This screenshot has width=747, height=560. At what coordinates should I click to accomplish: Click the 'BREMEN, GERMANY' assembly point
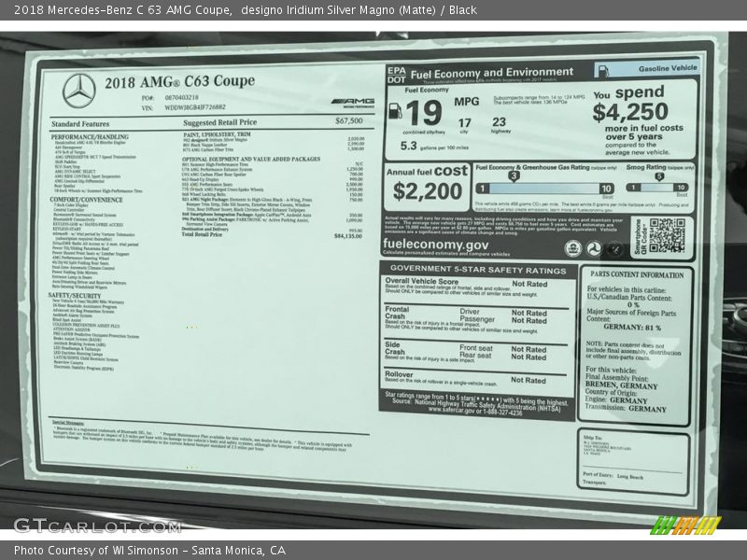tap(621, 385)
